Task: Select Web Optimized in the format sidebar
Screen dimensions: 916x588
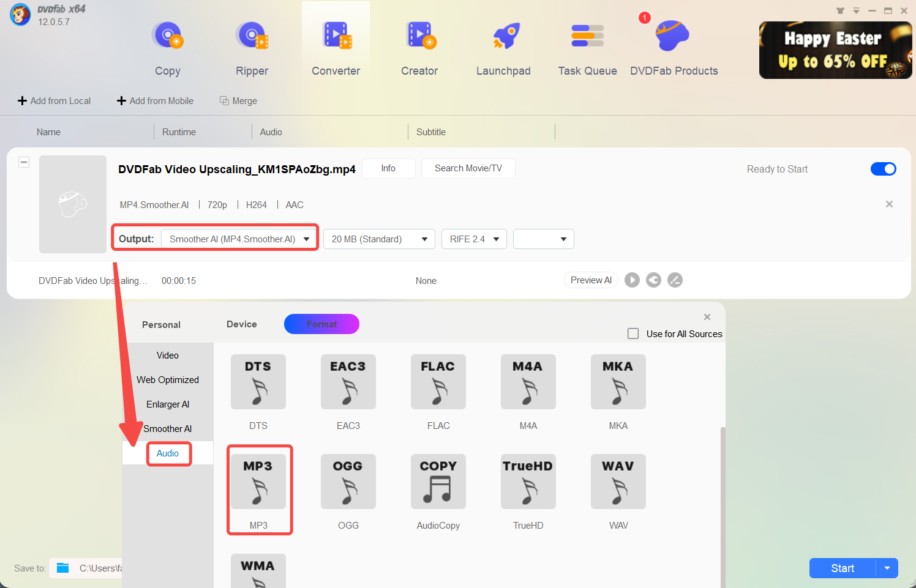Action: click(x=168, y=380)
